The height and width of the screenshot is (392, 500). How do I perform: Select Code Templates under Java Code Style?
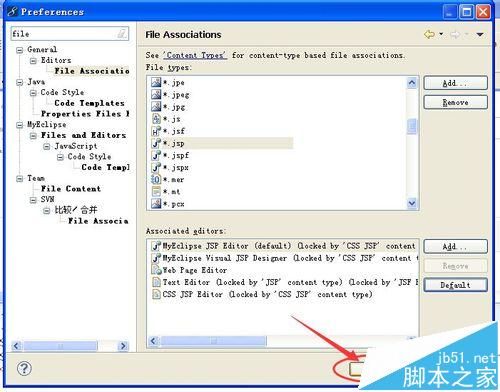89,103
